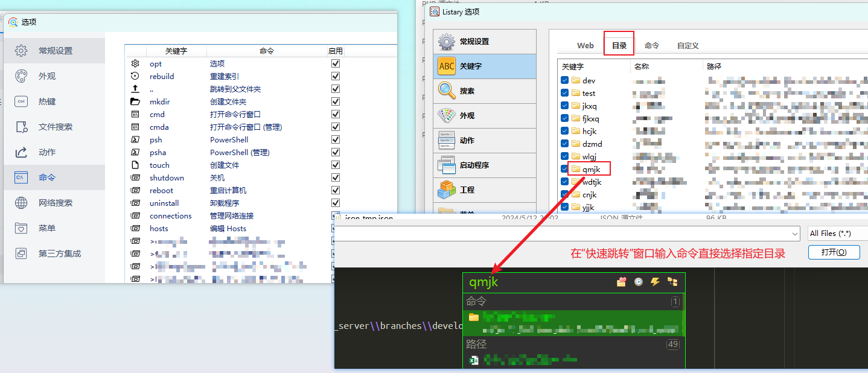Image resolution: width=868 pixels, height=373 pixels.
Task: Select the 'reboot' keyword text
Action: (161, 190)
